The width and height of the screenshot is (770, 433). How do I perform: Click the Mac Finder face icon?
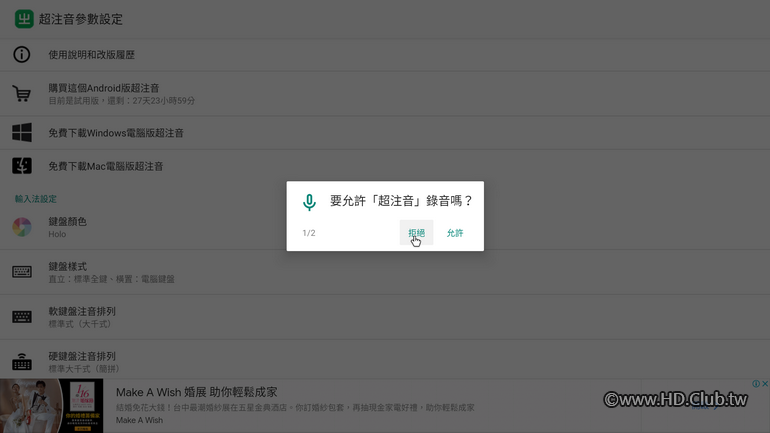[22, 166]
